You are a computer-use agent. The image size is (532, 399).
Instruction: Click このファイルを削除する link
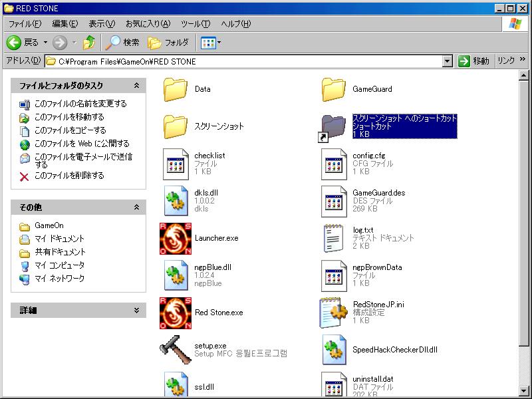[x=69, y=176]
